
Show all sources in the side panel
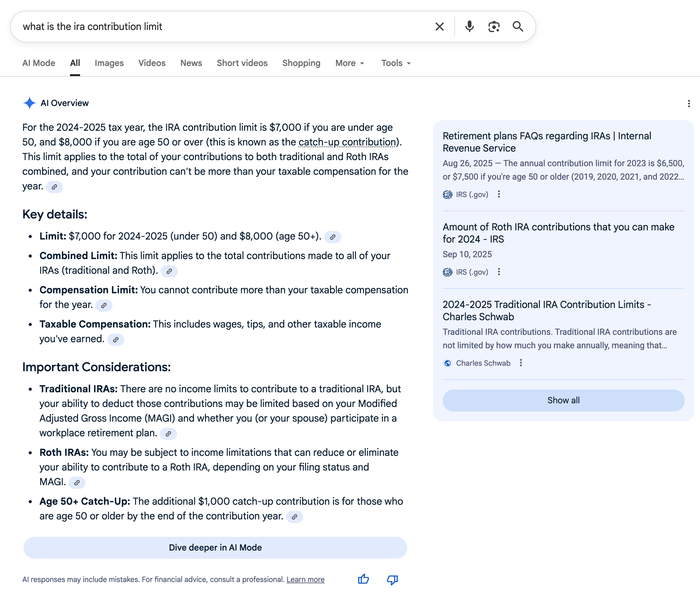563,400
